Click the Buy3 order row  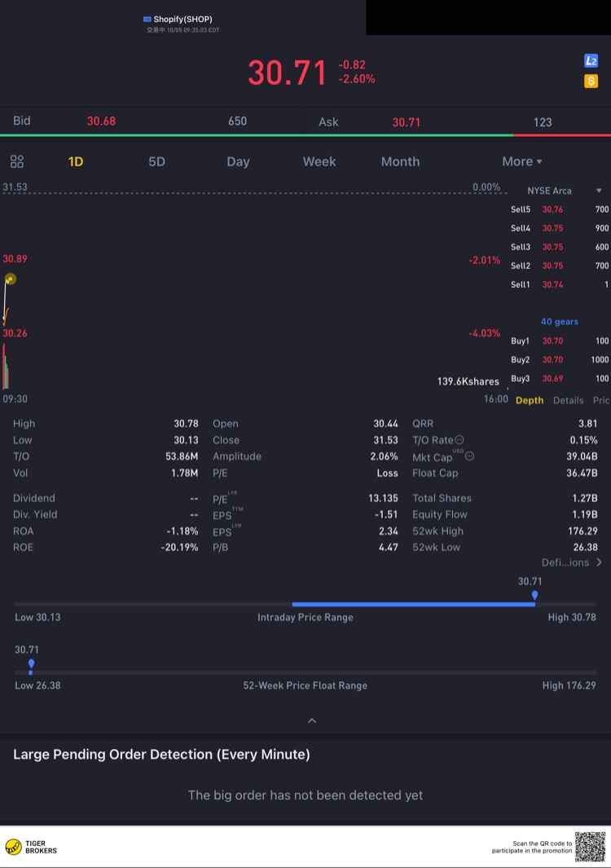point(560,379)
